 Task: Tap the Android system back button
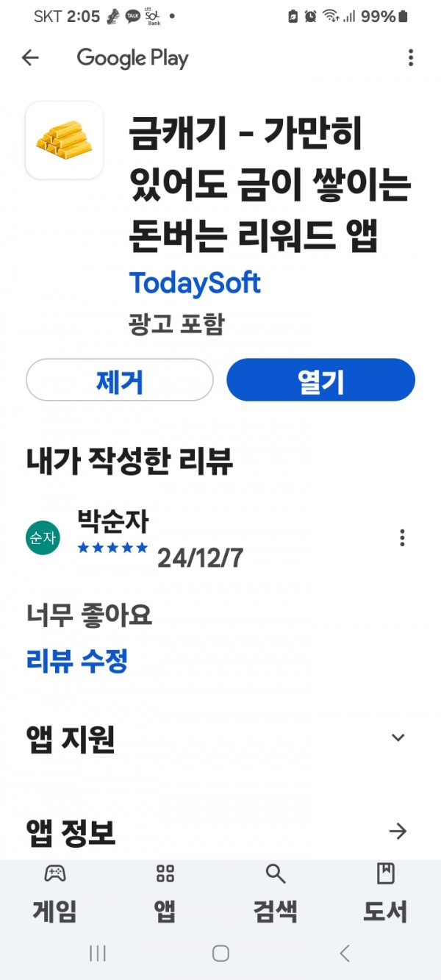[345, 954]
